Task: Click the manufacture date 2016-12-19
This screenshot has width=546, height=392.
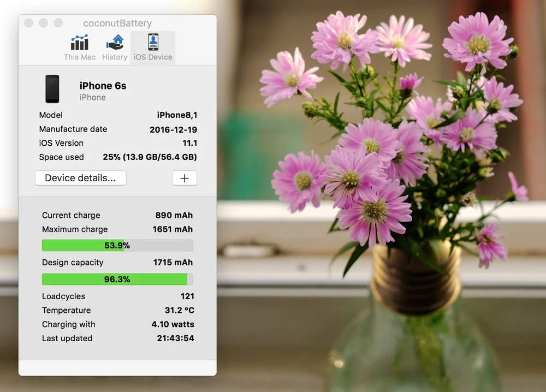Action: pyautogui.click(x=173, y=129)
